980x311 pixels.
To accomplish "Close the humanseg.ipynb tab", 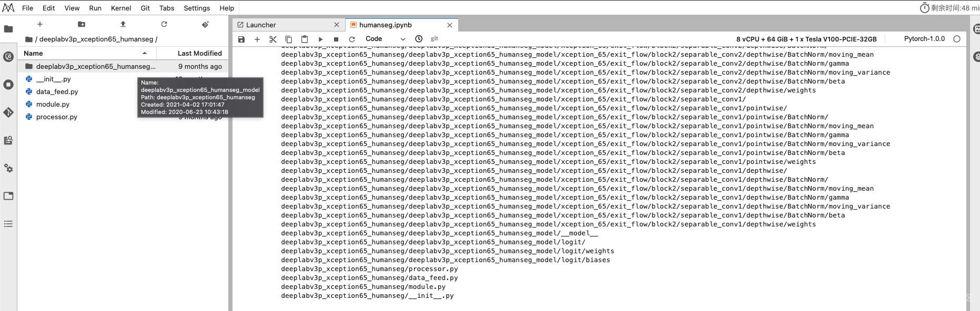I will click(450, 25).
